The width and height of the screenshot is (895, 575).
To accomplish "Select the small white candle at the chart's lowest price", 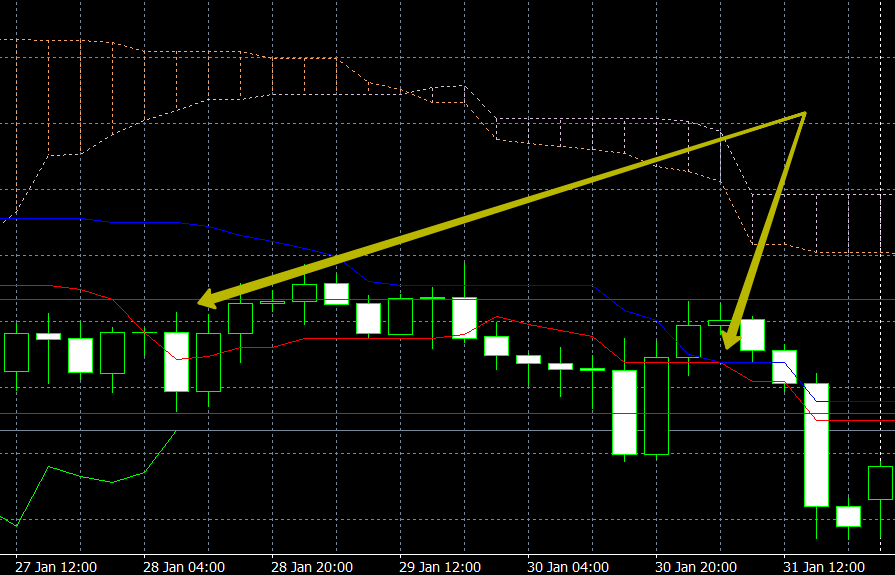I will pyautogui.click(x=848, y=516).
